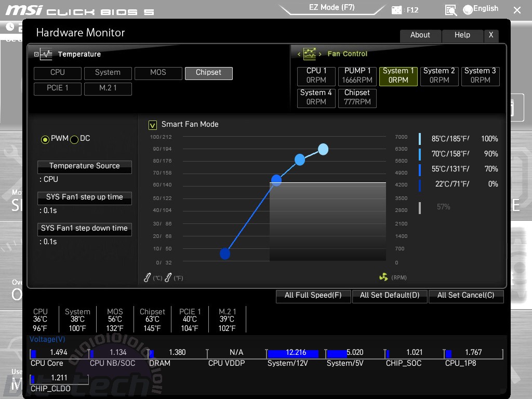Click the All Full Speed(F) button
This screenshot has width=532, height=399.
coord(313,296)
